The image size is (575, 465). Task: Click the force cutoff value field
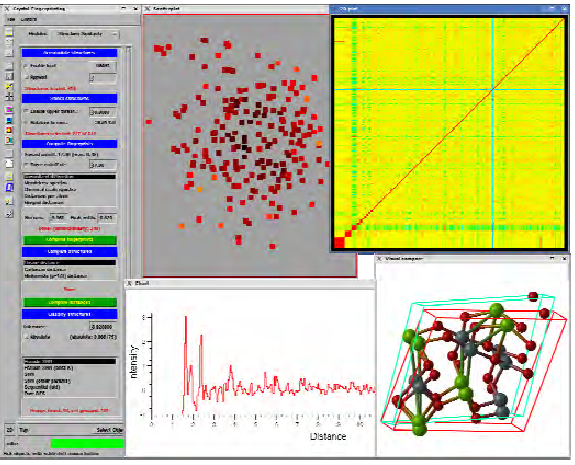(x=103, y=165)
